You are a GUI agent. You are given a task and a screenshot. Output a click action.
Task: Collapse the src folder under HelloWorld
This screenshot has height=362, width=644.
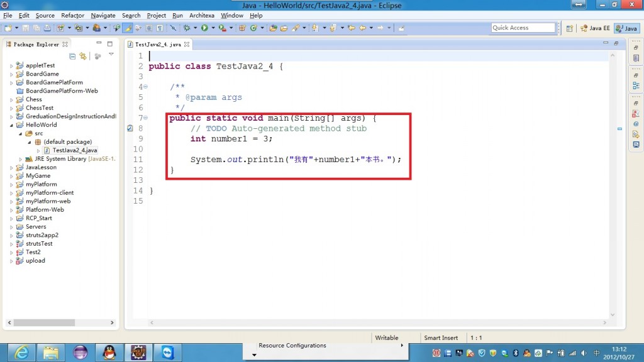click(x=21, y=133)
